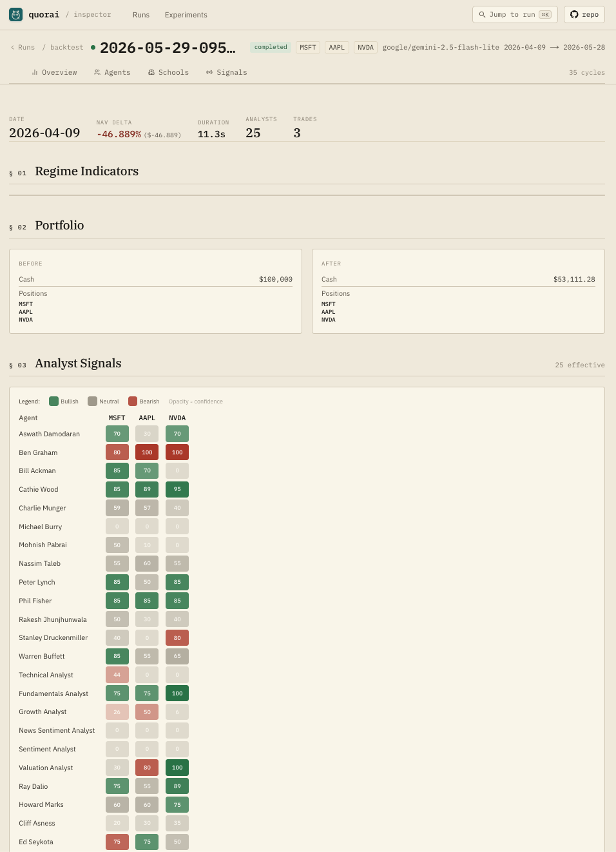Screen dimensions: 616x852
Task: Click the NVDA ticker tag in header
Action: coord(366,48)
